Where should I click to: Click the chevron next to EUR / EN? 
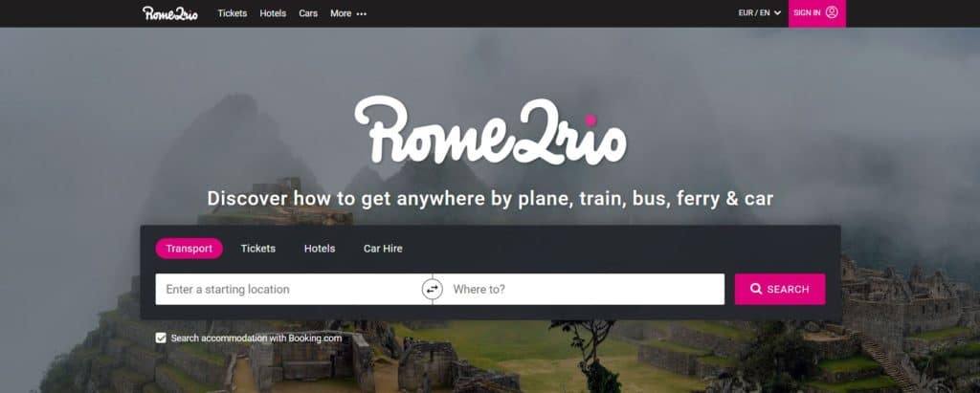[x=777, y=13]
